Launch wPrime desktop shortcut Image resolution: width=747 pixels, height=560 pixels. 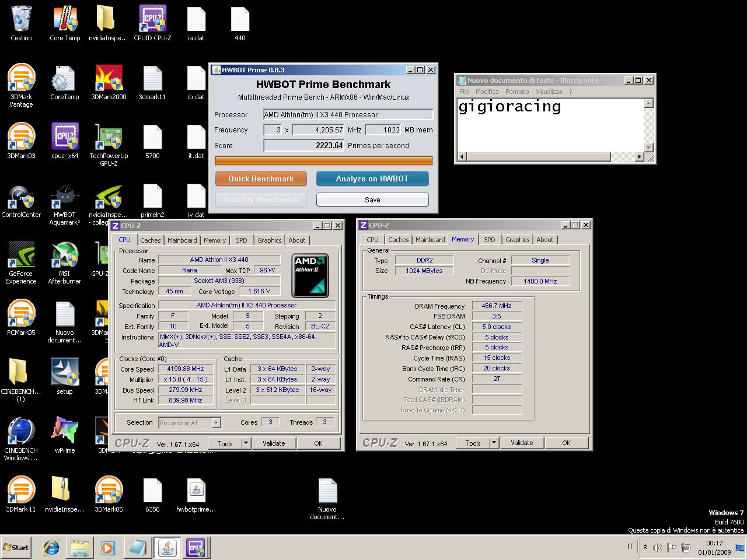click(65, 436)
